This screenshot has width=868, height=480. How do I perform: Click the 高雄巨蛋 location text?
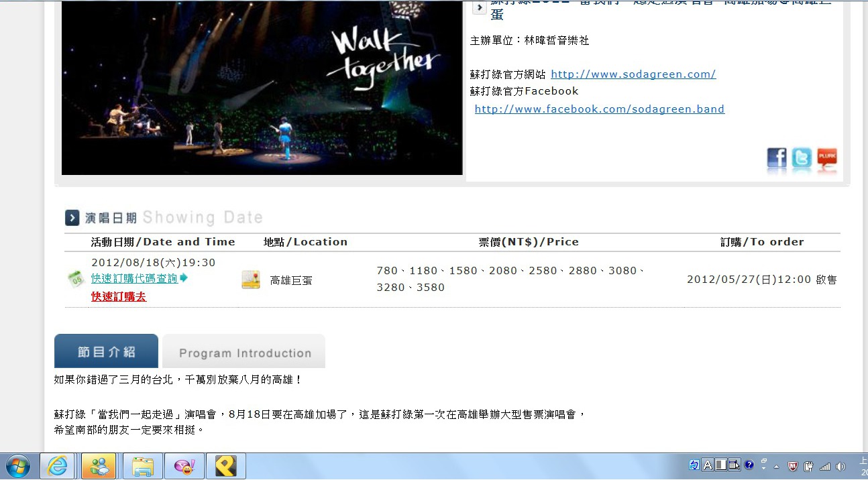click(x=291, y=280)
